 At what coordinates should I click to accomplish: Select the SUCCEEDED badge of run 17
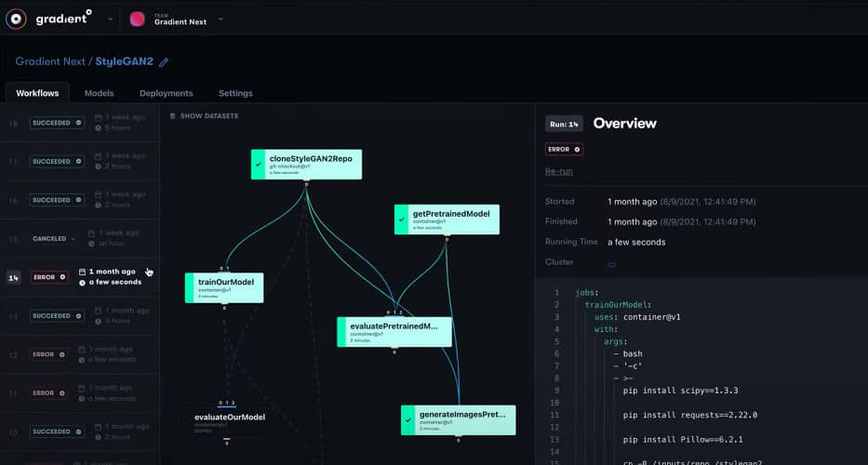pyautogui.click(x=57, y=161)
